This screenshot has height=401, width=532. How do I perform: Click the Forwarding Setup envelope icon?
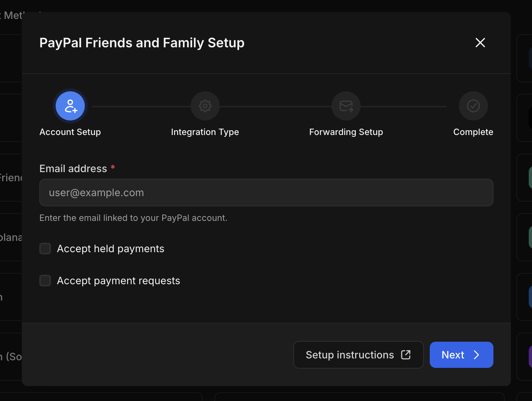click(x=346, y=106)
